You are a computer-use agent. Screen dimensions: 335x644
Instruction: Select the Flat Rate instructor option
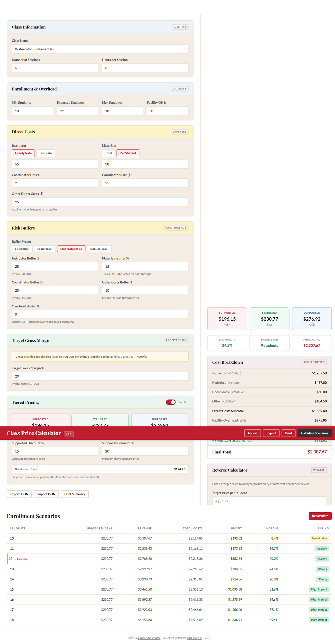[x=46, y=153]
